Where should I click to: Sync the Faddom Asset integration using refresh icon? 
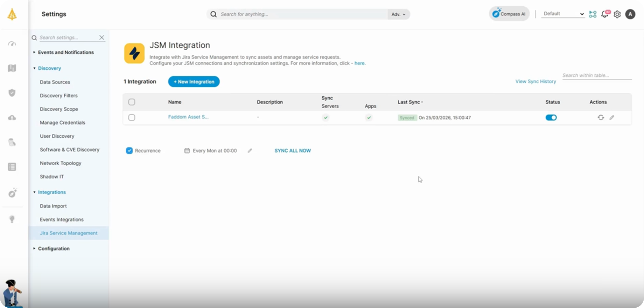click(x=601, y=117)
